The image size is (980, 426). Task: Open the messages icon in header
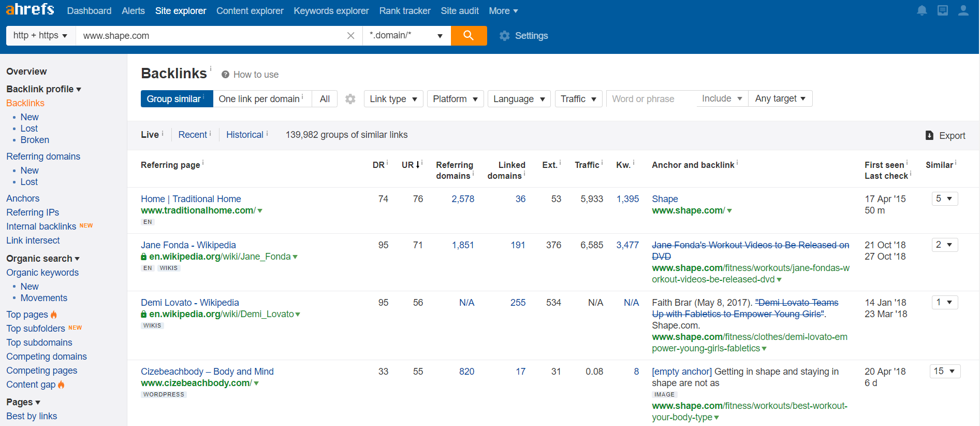coord(943,10)
